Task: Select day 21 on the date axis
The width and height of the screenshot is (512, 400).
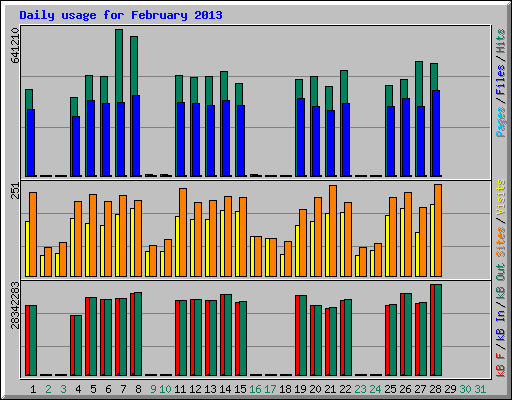Action: 330,389
